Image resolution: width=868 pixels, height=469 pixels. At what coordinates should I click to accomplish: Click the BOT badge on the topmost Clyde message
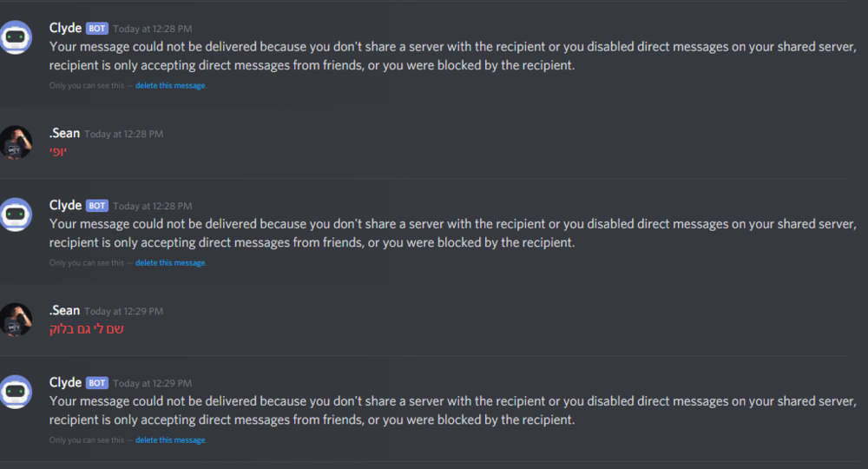[x=96, y=29]
